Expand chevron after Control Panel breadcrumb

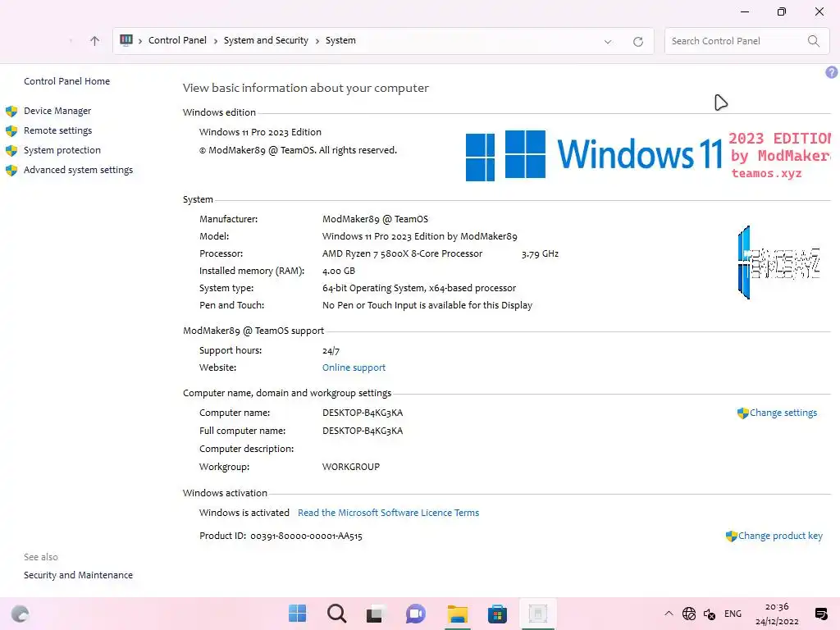tap(216, 41)
